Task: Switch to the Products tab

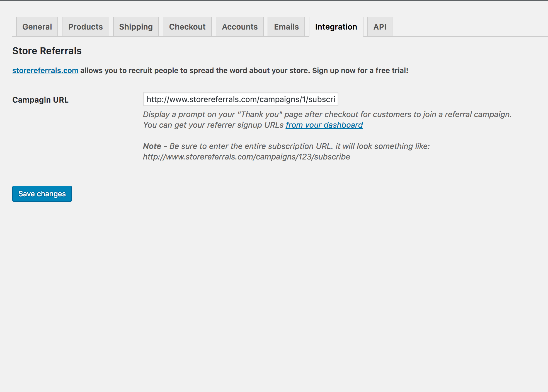Action: pos(86,27)
